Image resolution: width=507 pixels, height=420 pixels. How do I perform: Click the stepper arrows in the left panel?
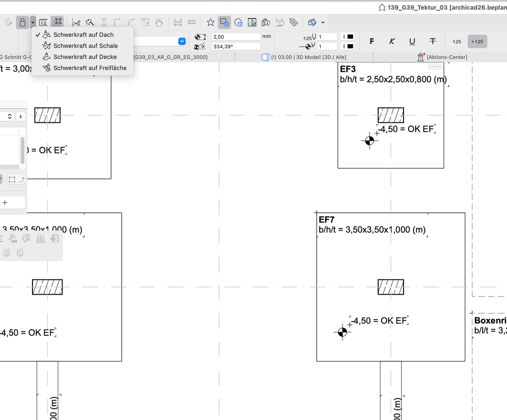point(10,116)
